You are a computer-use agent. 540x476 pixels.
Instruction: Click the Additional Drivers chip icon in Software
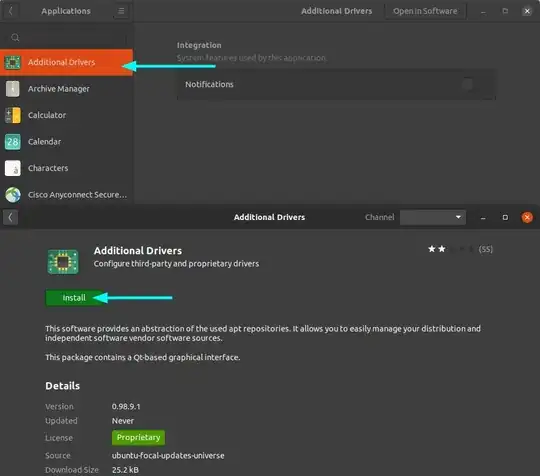63,262
